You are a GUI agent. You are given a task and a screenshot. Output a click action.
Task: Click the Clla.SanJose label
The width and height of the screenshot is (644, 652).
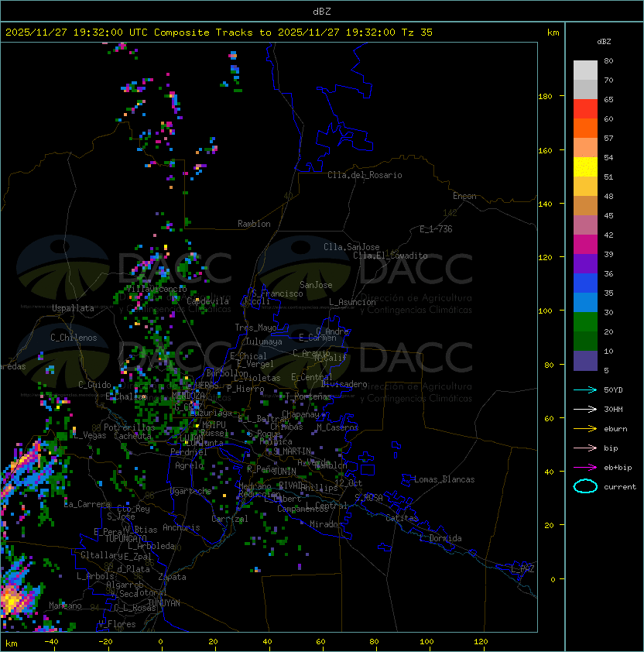(x=351, y=247)
